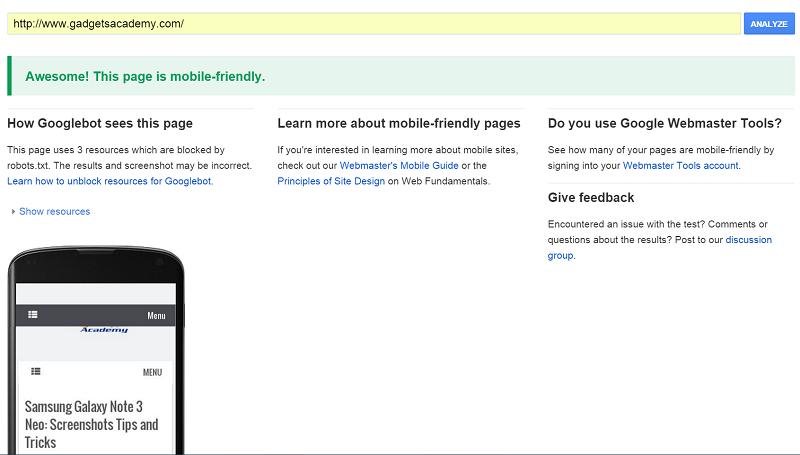This screenshot has height=455, width=800.
Task: Click the ANALYZE button
Action: tap(769, 24)
